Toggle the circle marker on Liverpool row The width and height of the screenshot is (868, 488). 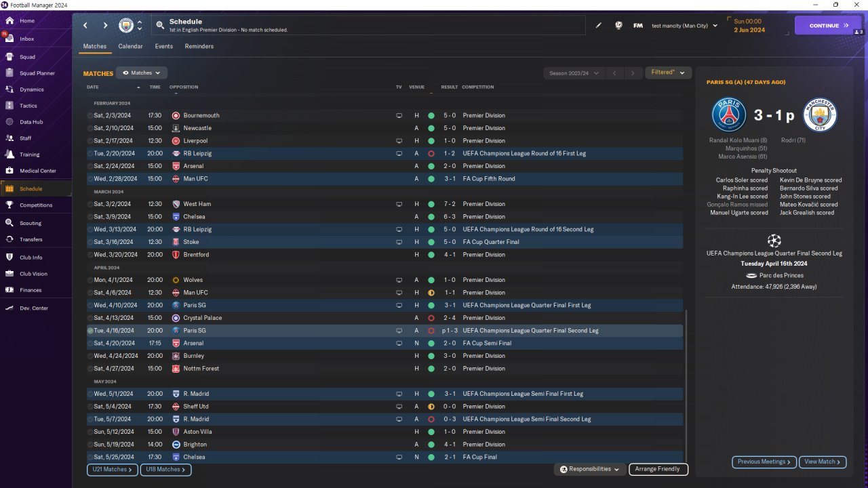[x=90, y=141]
